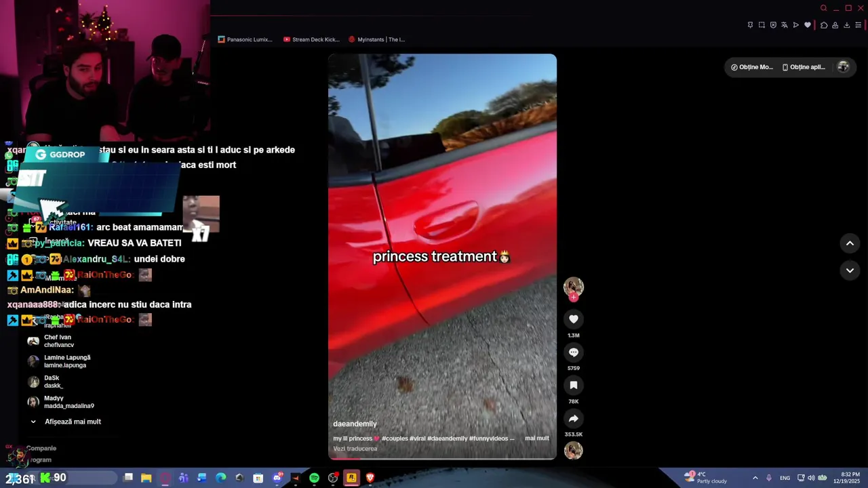Open Rockstar Games Launcher from the taskbar
The width and height of the screenshot is (868, 488).
pos(351,478)
